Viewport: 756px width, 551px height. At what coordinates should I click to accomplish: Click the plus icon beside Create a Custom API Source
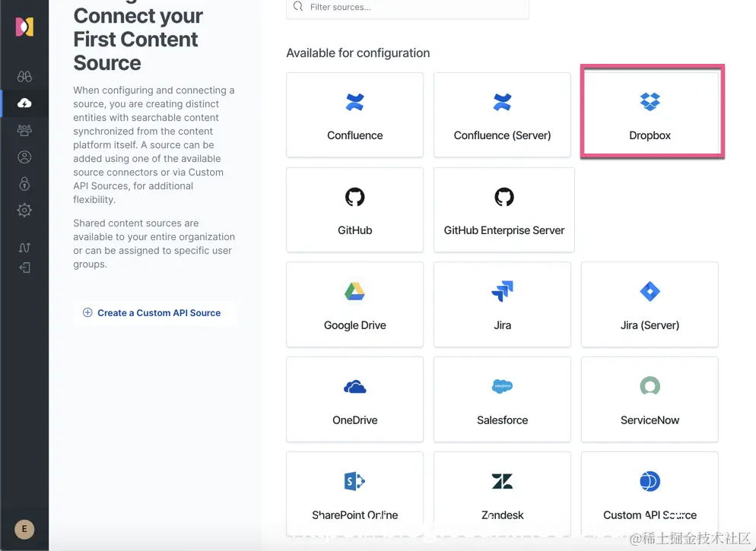point(87,312)
